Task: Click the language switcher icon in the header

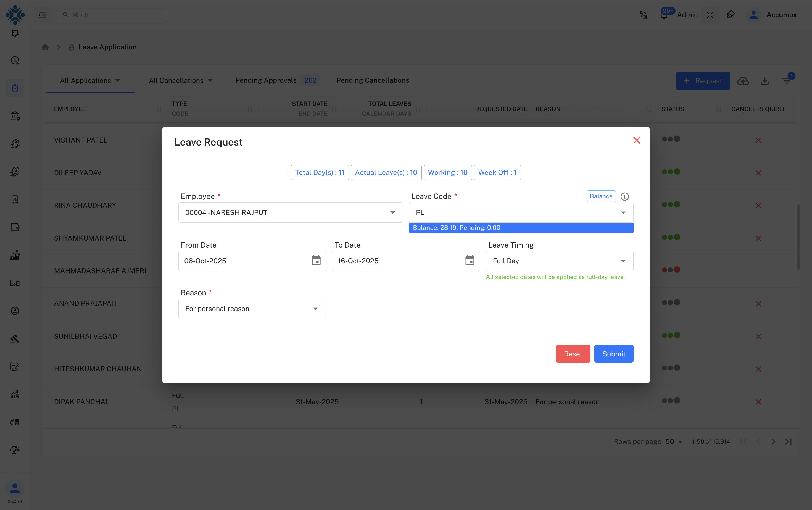Action: pyautogui.click(x=644, y=15)
